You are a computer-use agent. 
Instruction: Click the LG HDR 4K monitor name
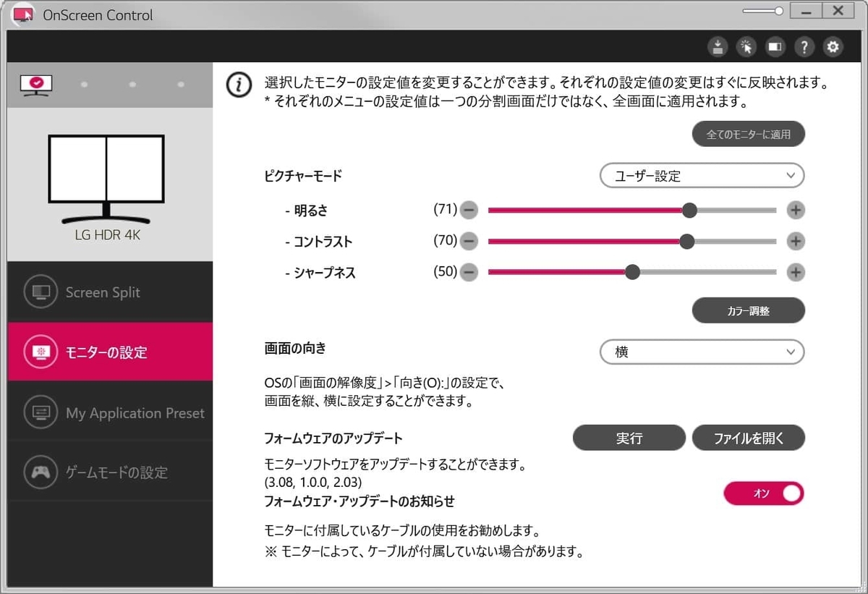point(108,235)
